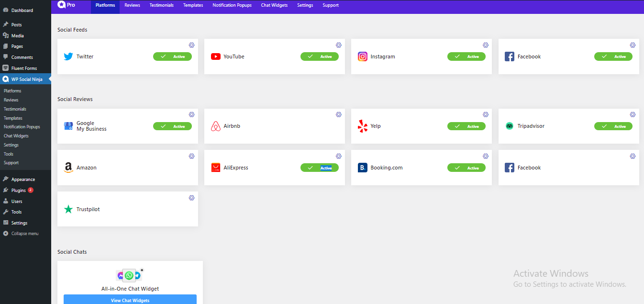The image size is (644, 304).
Task: Open the Support top tab
Action: (331, 5)
